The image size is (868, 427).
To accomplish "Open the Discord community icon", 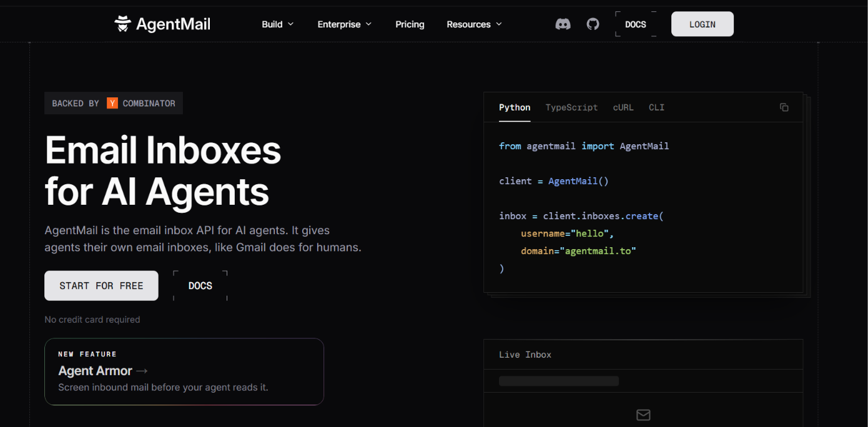I will point(563,24).
